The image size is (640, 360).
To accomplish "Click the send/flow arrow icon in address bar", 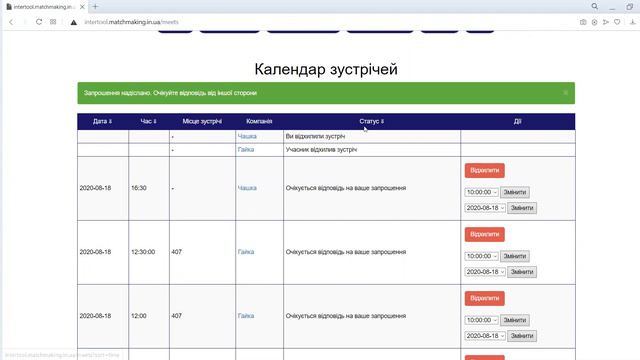I will 606,22.
